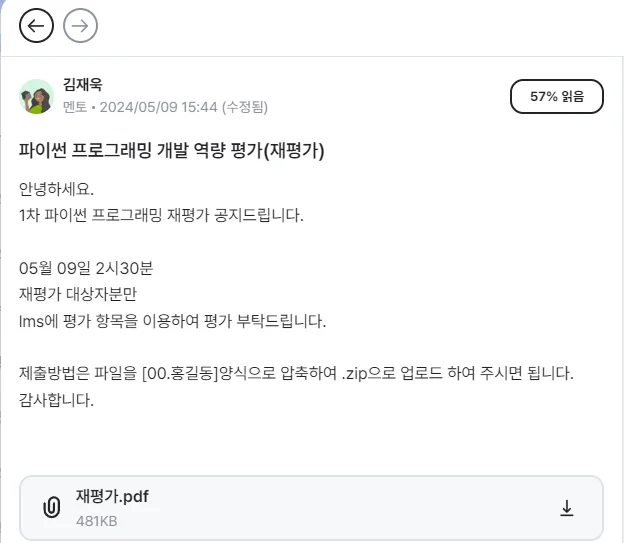Click the author name 김재욱
Viewport: 624px width, 543px height.
click(x=82, y=85)
